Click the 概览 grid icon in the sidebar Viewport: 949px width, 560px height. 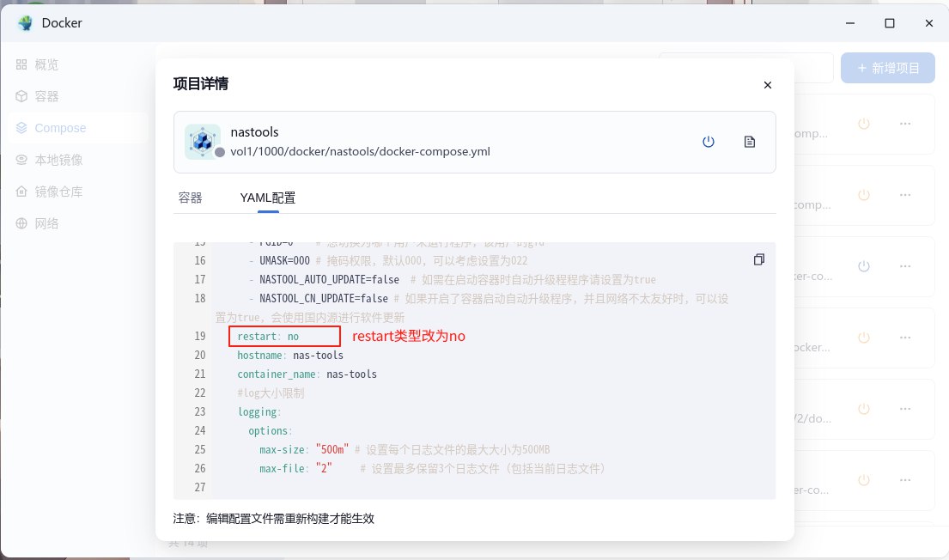[x=21, y=64]
